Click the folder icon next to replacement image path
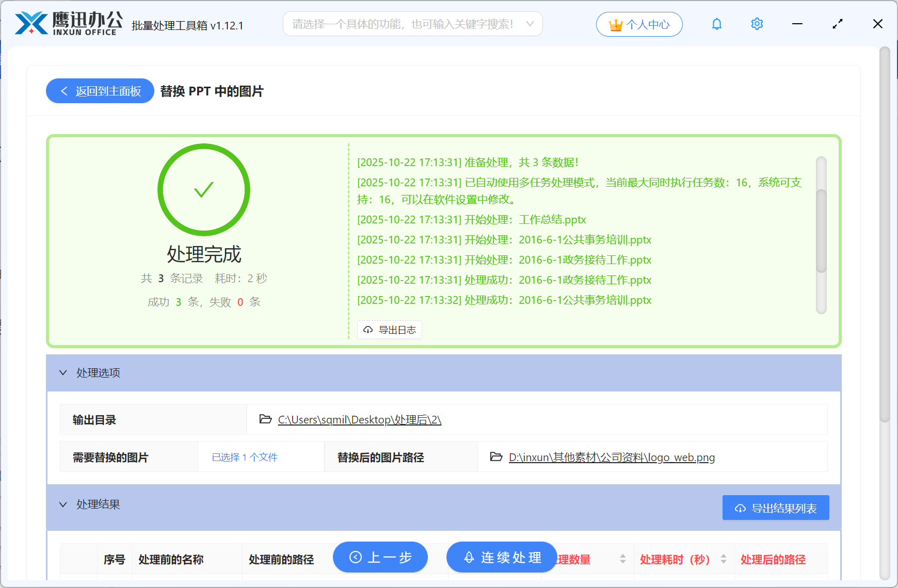898x588 pixels. (x=496, y=457)
